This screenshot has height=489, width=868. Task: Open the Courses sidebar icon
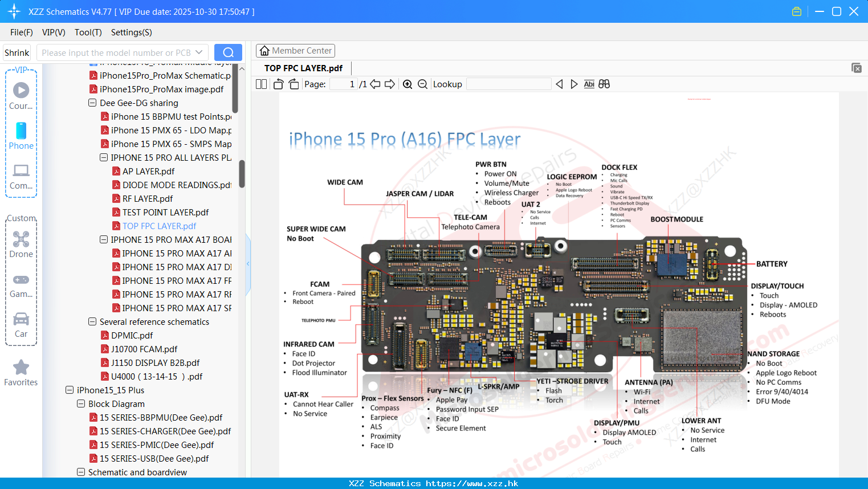pos(21,90)
